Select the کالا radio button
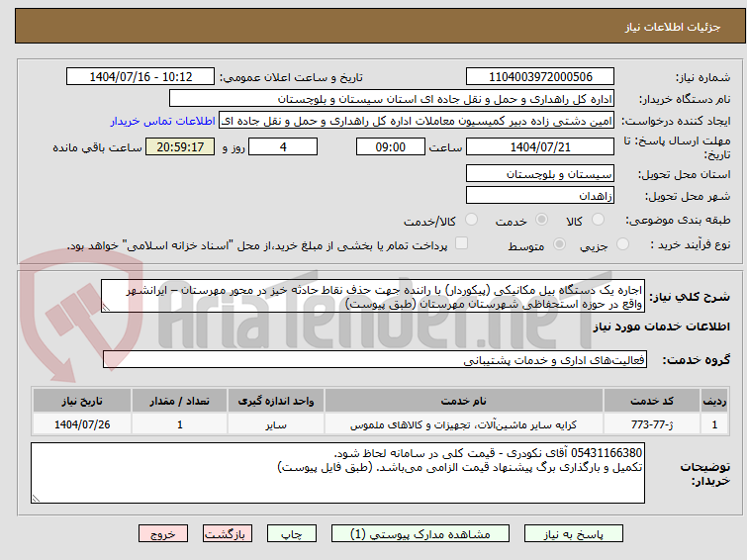Image resolution: width=747 pixels, height=560 pixels. [598, 220]
